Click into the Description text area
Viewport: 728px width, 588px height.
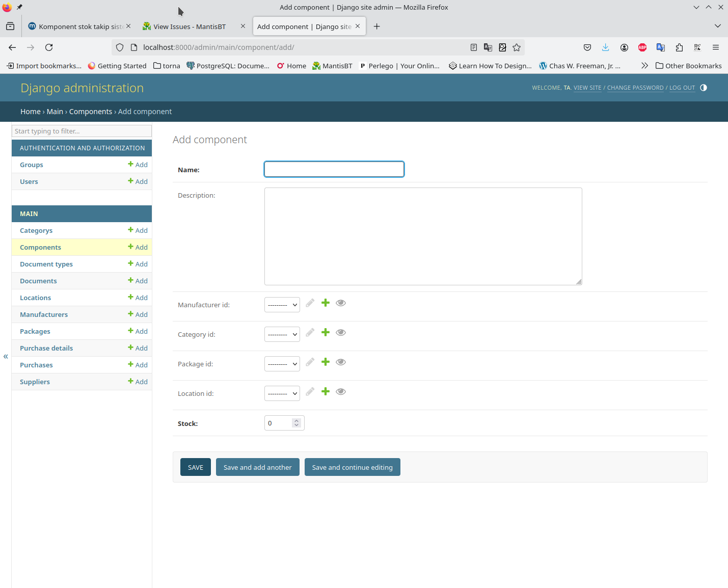click(423, 236)
